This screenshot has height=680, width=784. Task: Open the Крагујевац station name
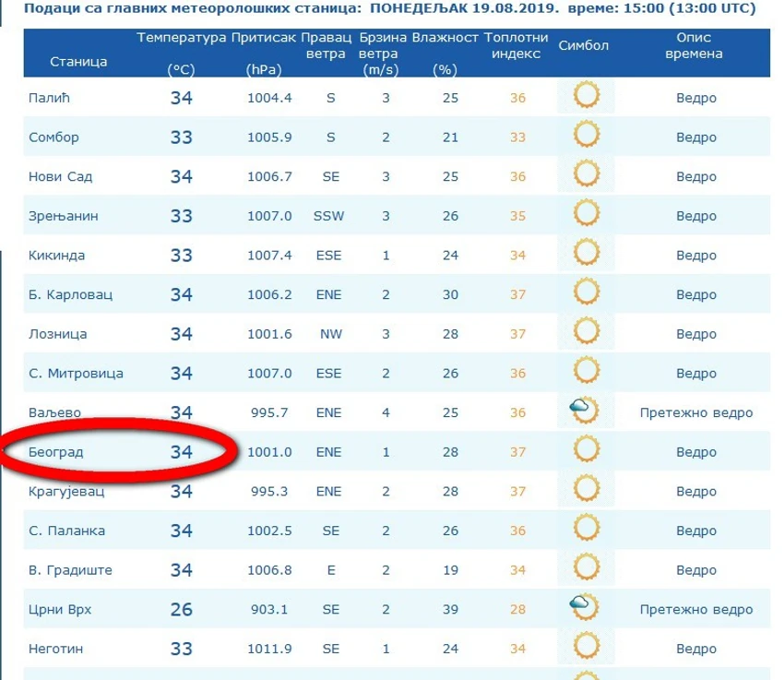tap(66, 492)
